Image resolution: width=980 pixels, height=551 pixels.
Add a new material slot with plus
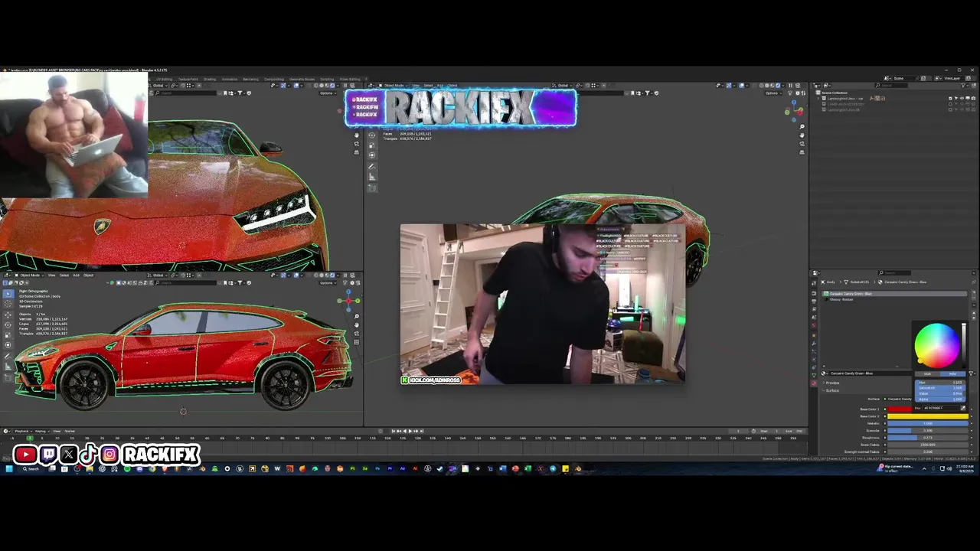pos(974,292)
